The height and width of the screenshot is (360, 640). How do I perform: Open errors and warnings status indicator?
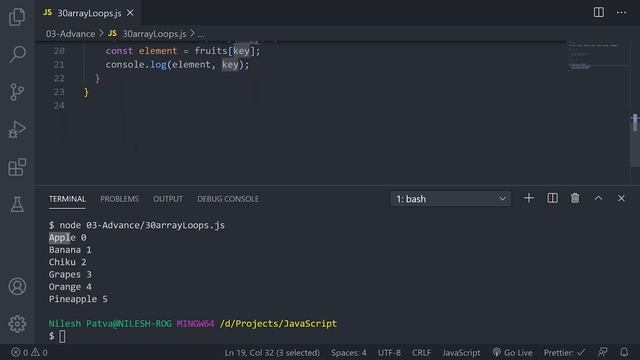pyautogui.click(x=29, y=352)
